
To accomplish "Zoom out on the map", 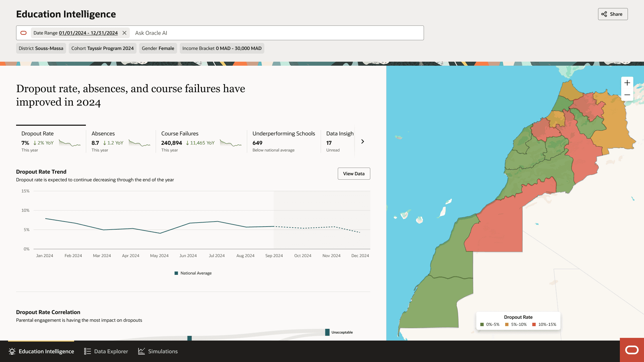I will point(627,95).
